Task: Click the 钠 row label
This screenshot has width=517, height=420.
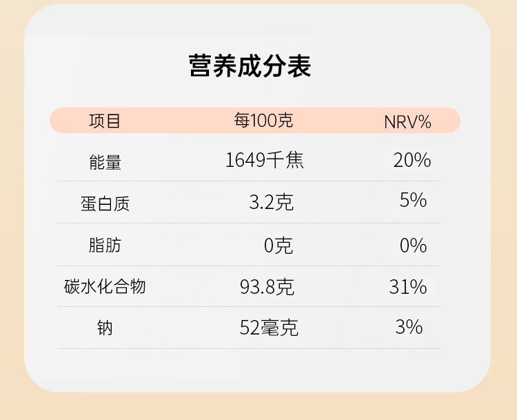Action: point(105,328)
